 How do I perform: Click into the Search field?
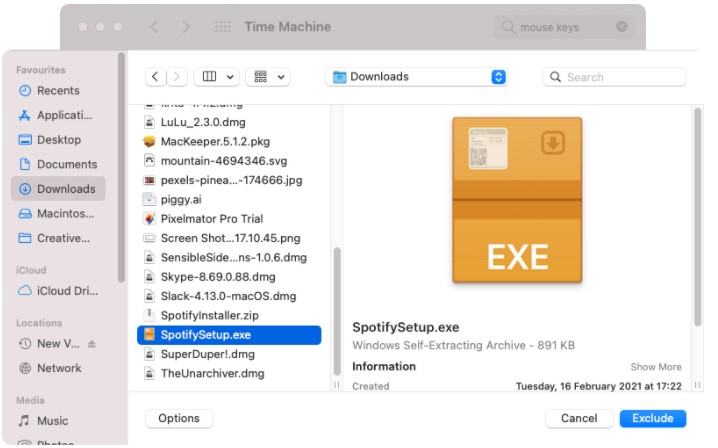[x=614, y=77]
